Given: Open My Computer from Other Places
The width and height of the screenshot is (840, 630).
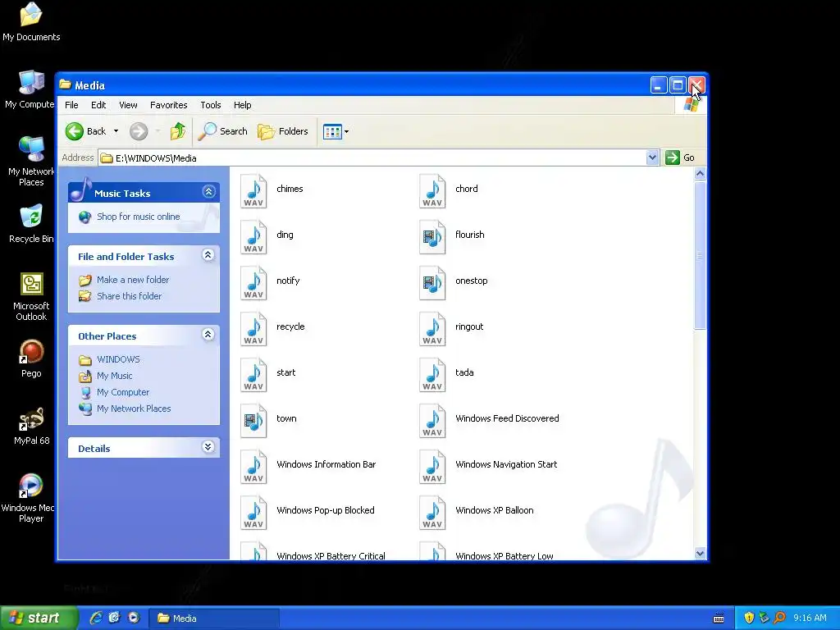Looking at the screenshot, I should (x=123, y=392).
